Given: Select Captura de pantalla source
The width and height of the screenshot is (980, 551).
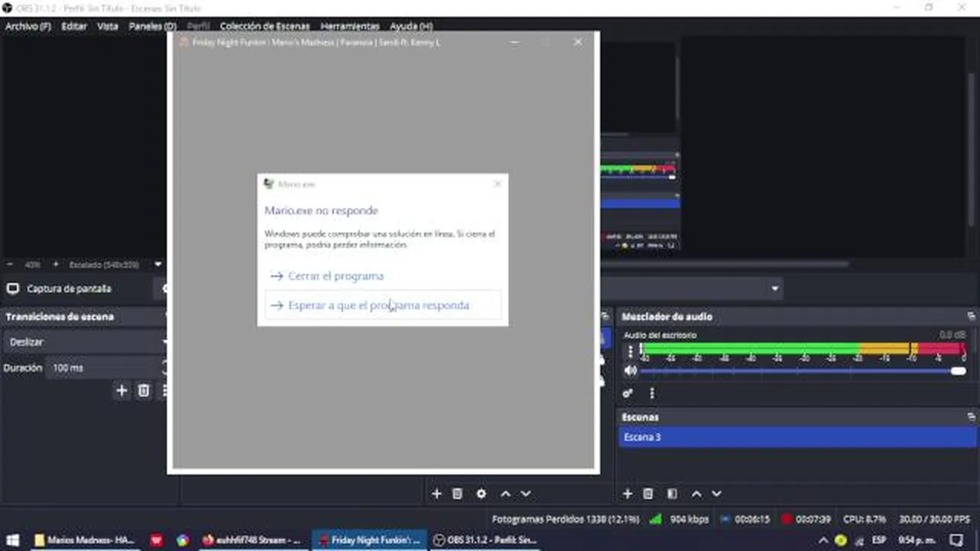Looking at the screenshot, I should (69, 289).
